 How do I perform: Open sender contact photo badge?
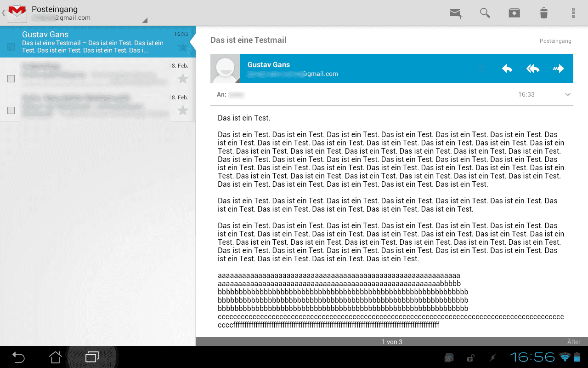click(225, 69)
